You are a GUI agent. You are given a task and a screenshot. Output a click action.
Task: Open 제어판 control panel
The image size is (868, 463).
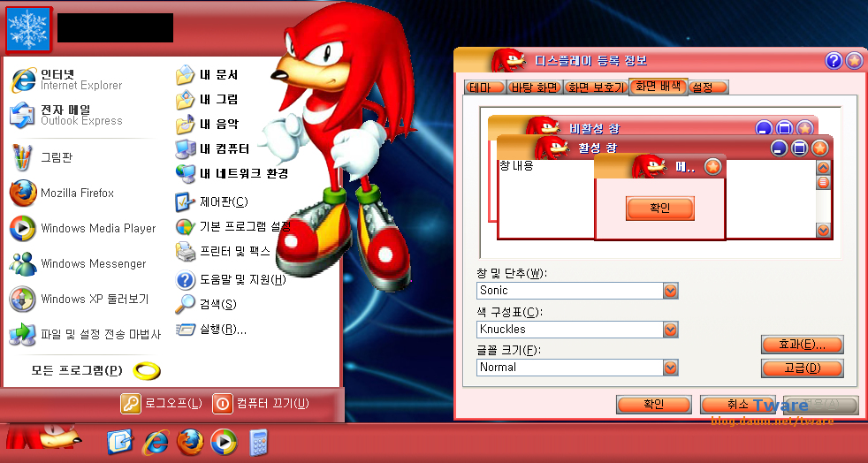[x=211, y=202]
